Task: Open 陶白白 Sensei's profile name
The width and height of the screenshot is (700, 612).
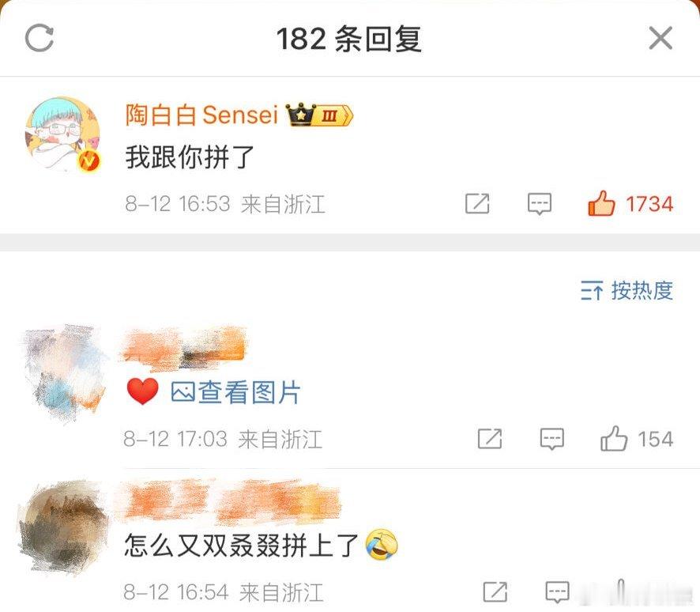Action: tap(201, 115)
